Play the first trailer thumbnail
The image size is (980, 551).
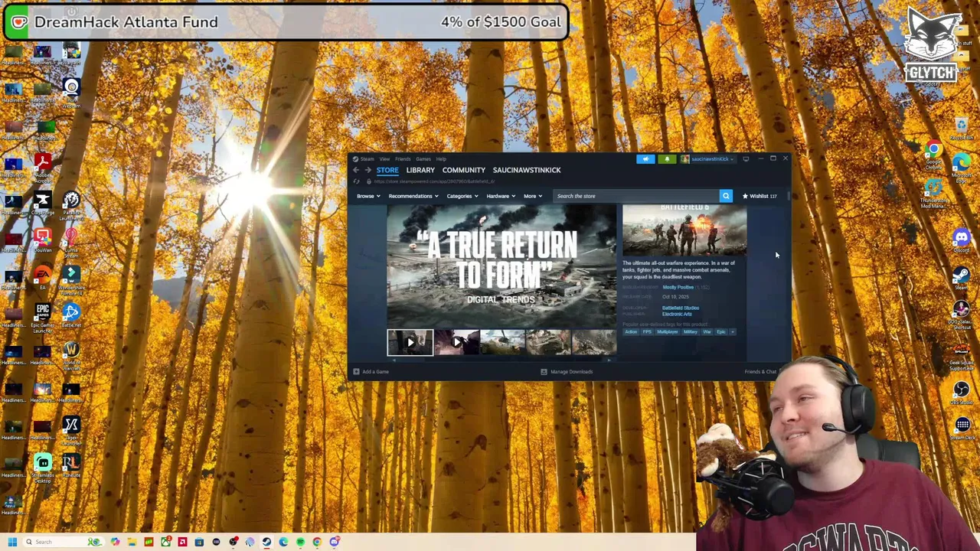point(410,343)
